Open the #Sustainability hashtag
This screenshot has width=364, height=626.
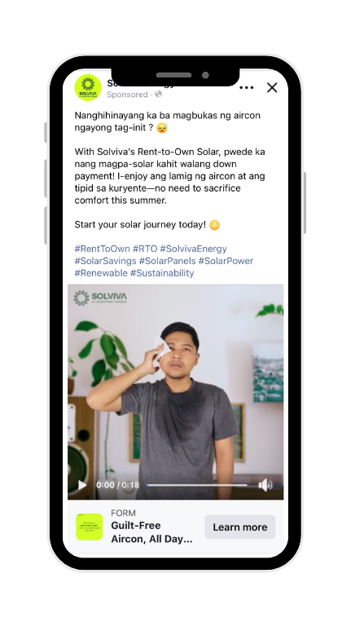click(x=162, y=273)
